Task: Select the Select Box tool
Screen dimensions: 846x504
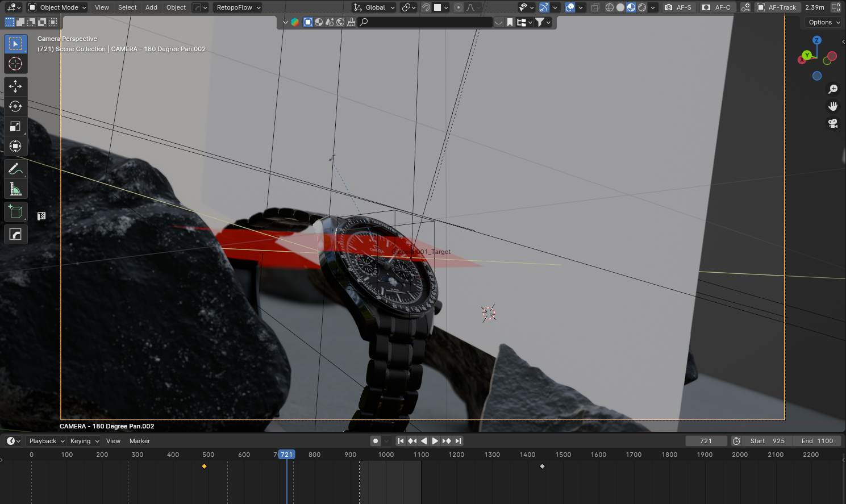Action: (x=15, y=44)
